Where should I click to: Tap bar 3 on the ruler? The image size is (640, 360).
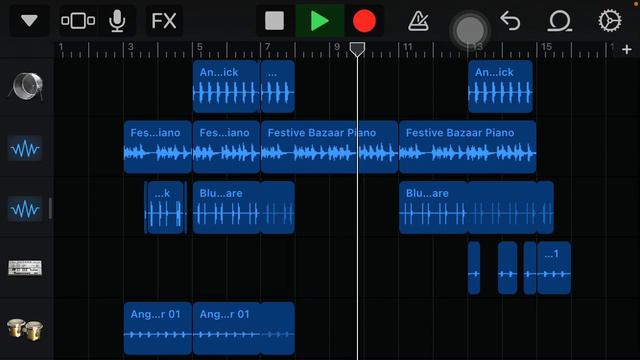(x=131, y=47)
